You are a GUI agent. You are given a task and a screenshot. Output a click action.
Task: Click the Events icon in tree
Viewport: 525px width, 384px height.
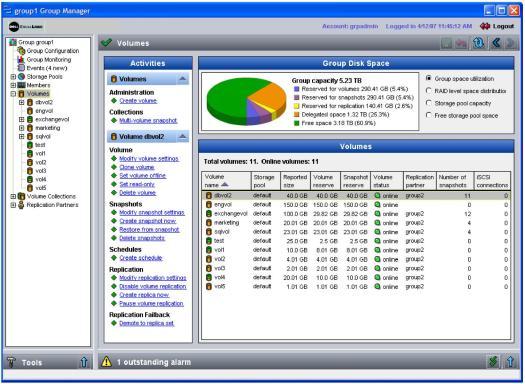pyautogui.click(x=21, y=68)
